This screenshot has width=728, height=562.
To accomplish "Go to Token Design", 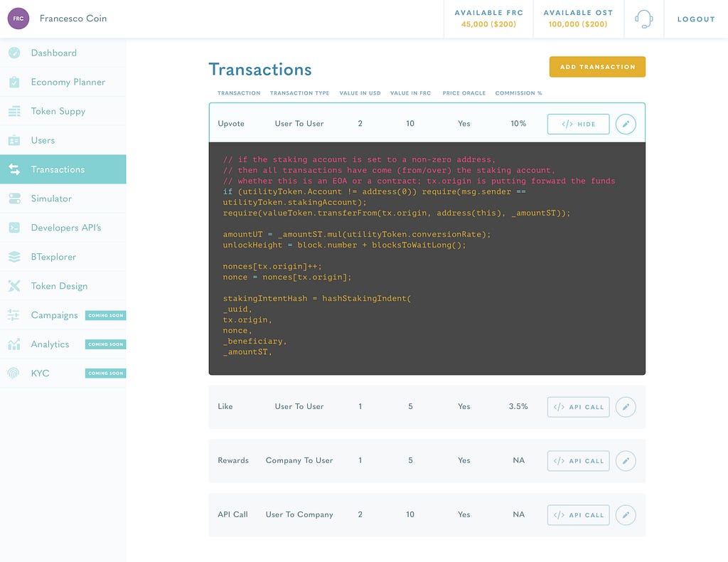I will (x=63, y=286).
